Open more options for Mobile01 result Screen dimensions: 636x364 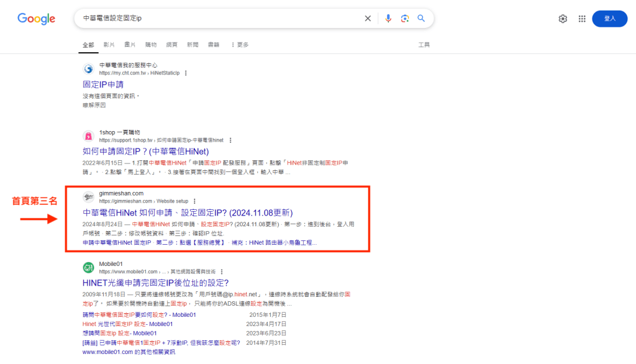(x=222, y=272)
